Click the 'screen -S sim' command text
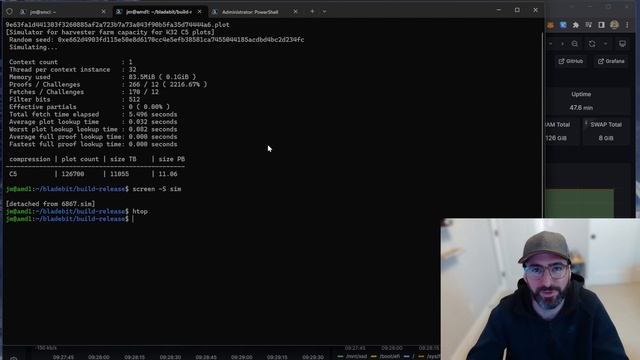The image size is (640, 360). [157, 189]
